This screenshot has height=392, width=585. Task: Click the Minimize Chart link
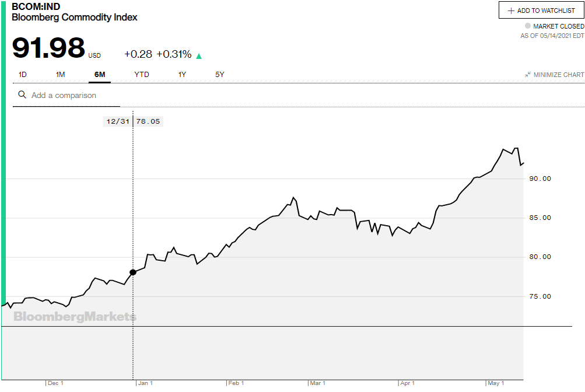click(x=558, y=75)
